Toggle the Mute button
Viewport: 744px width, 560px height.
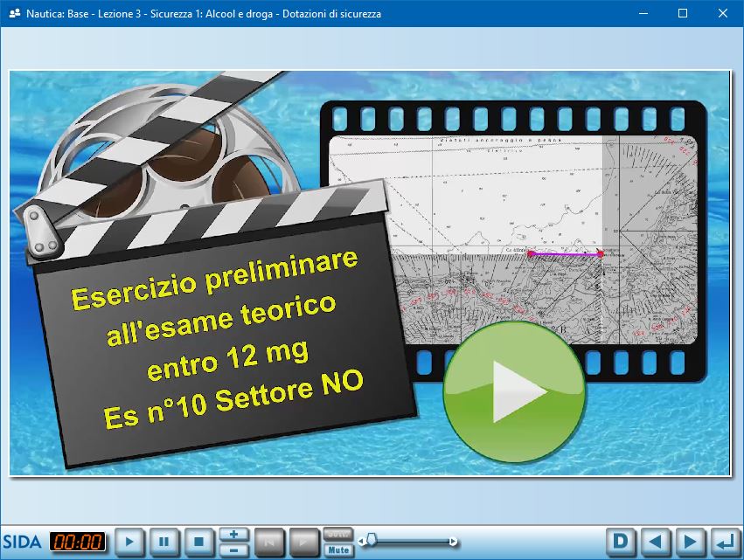tap(338, 550)
